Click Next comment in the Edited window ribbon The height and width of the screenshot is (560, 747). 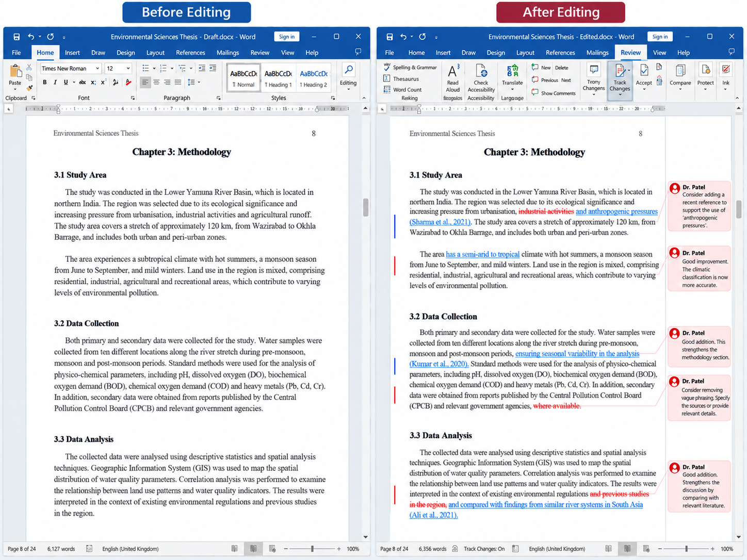[566, 80]
